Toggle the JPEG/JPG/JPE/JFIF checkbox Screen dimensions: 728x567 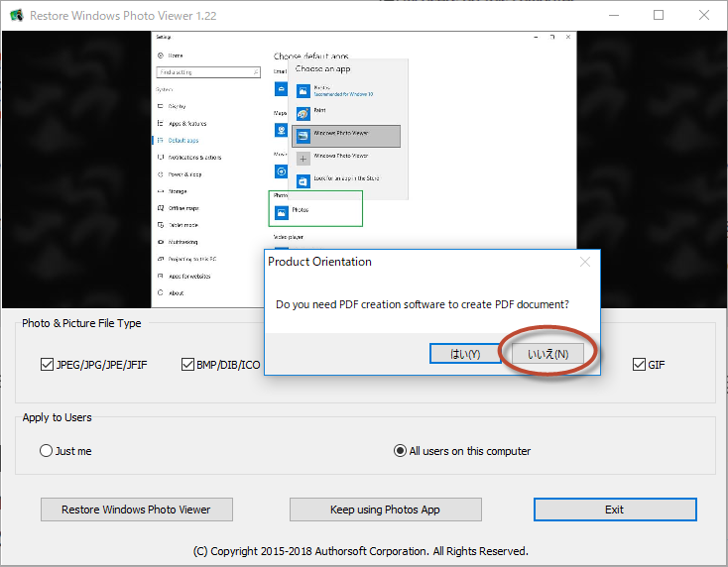(x=94, y=365)
